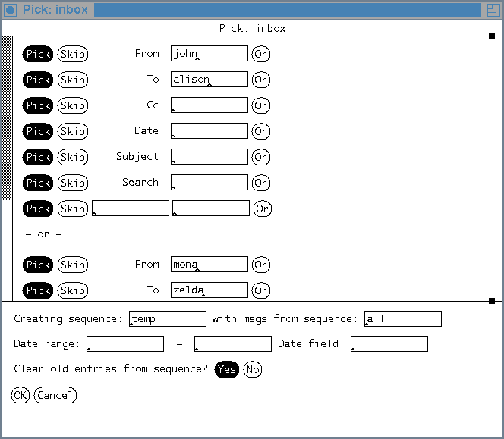Focus the Creating sequence field containing temp
This screenshot has height=439, width=504.
(168, 319)
